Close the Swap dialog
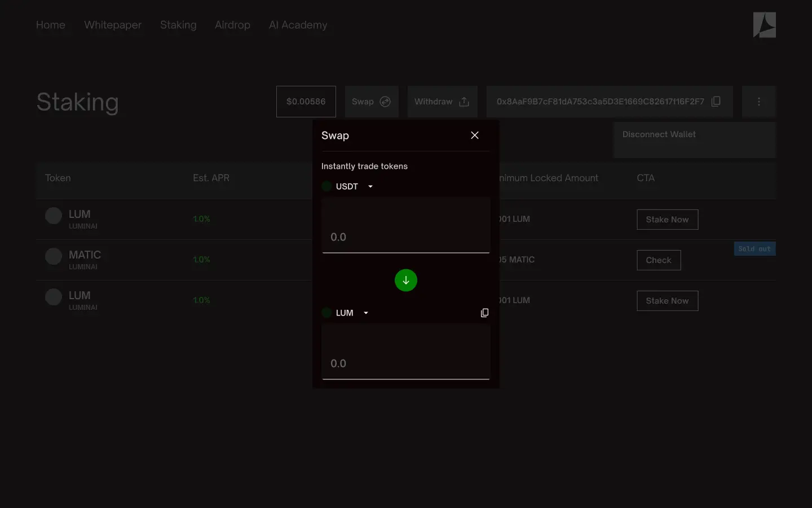The image size is (812, 508). point(475,135)
